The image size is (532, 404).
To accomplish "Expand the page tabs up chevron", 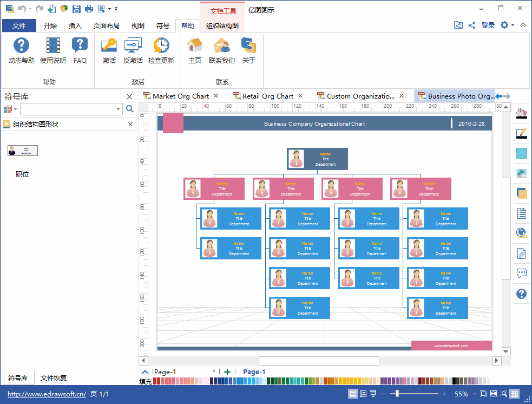I will point(145,372).
